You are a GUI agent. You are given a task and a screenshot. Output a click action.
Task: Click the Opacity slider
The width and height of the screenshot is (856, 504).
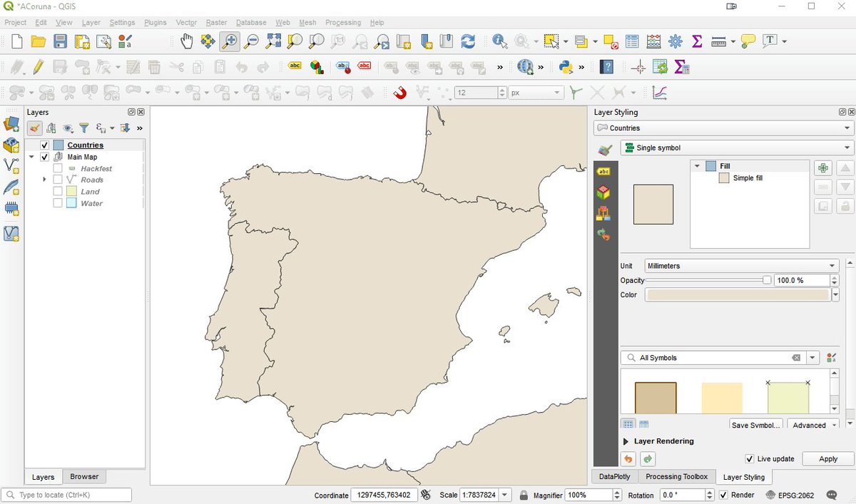[x=708, y=280]
